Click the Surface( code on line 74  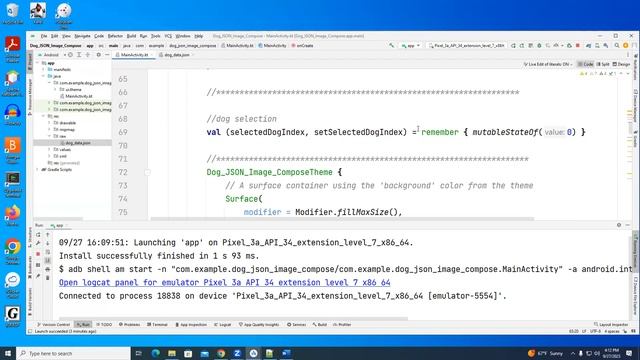coord(244,199)
